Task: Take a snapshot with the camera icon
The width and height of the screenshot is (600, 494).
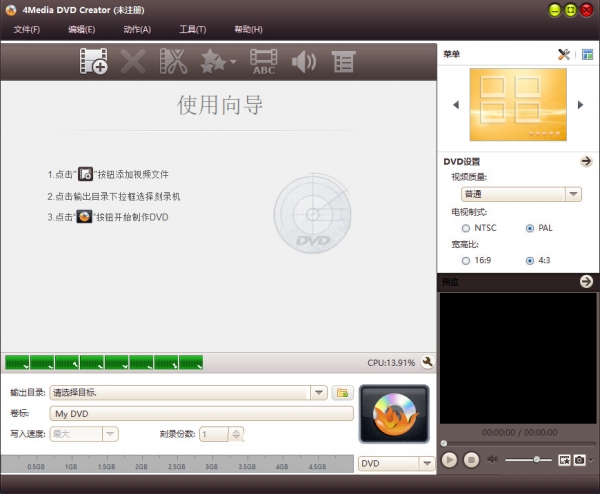Action: 579,460
